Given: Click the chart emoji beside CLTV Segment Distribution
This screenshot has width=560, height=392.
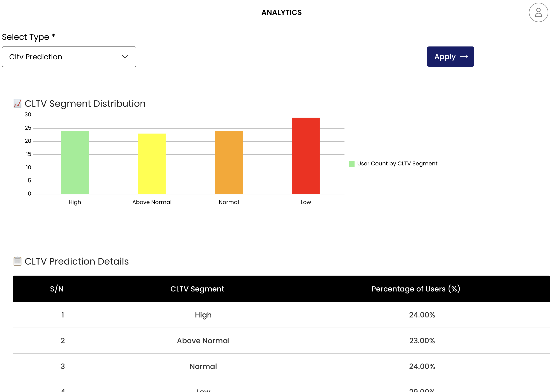Looking at the screenshot, I should point(17,104).
